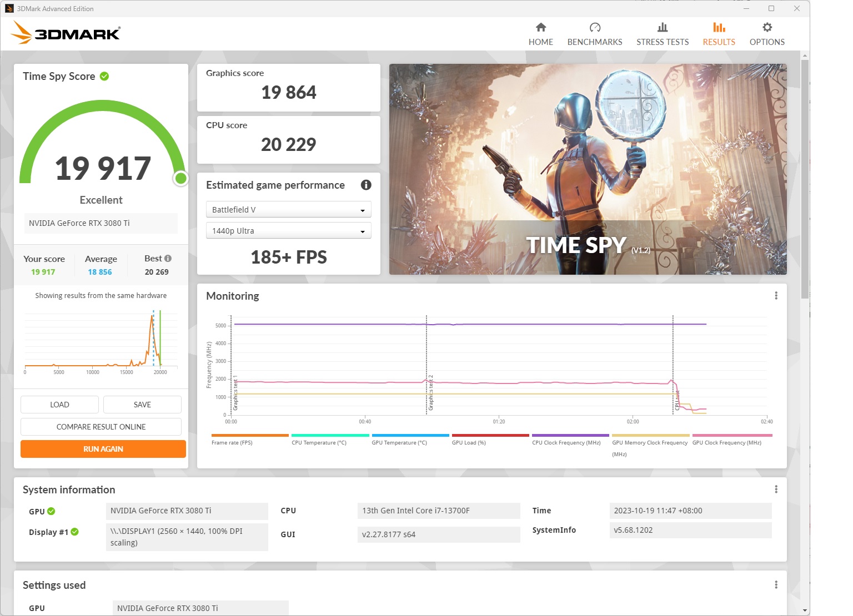Toggle the CPU Temperature legend swatch
Image resolution: width=853 pixels, height=616 pixels.
(330, 435)
